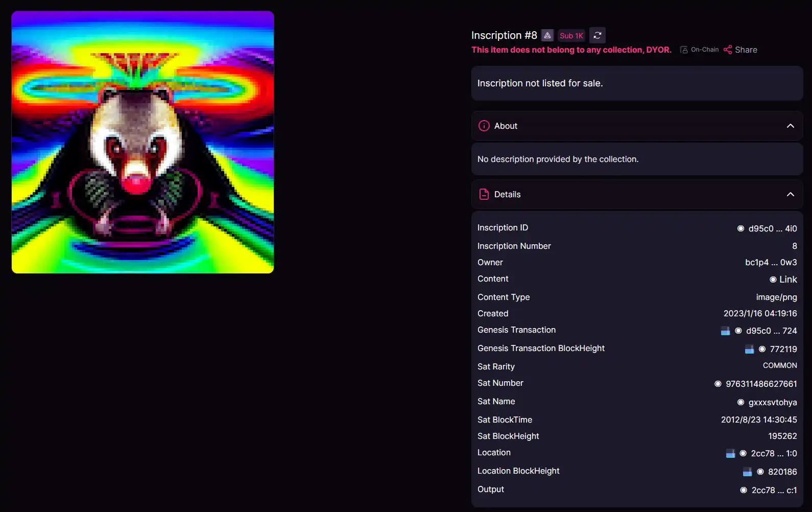Click the blue block icon beside 820186
The image size is (812, 512).
(747, 472)
